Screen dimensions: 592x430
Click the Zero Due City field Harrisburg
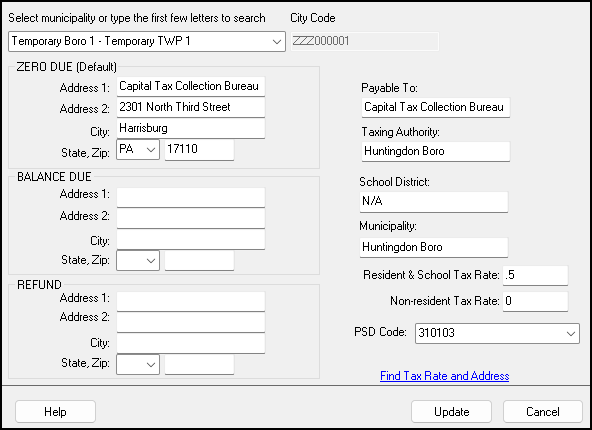tap(191, 128)
